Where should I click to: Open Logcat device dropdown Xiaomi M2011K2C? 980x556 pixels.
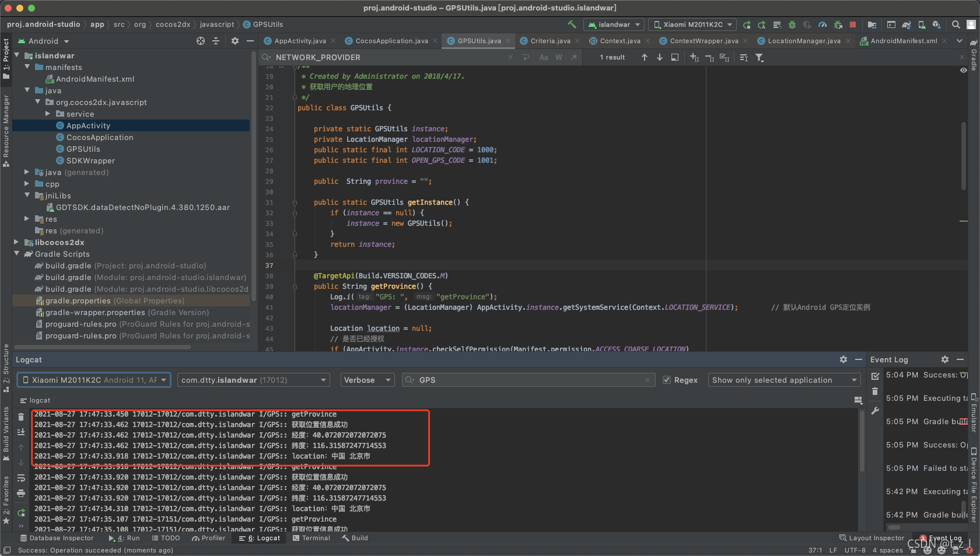tap(94, 380)
